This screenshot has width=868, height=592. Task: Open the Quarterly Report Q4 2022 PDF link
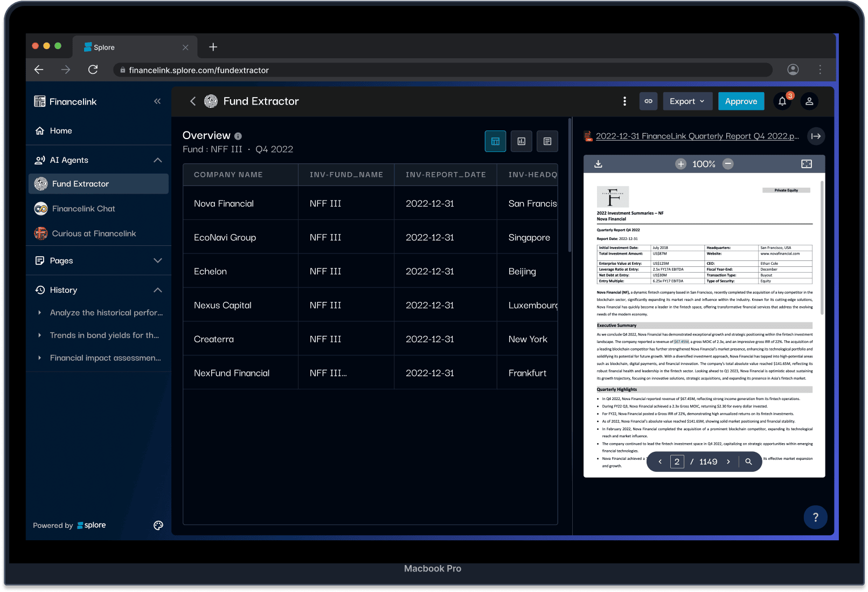(x=697, y=136)
